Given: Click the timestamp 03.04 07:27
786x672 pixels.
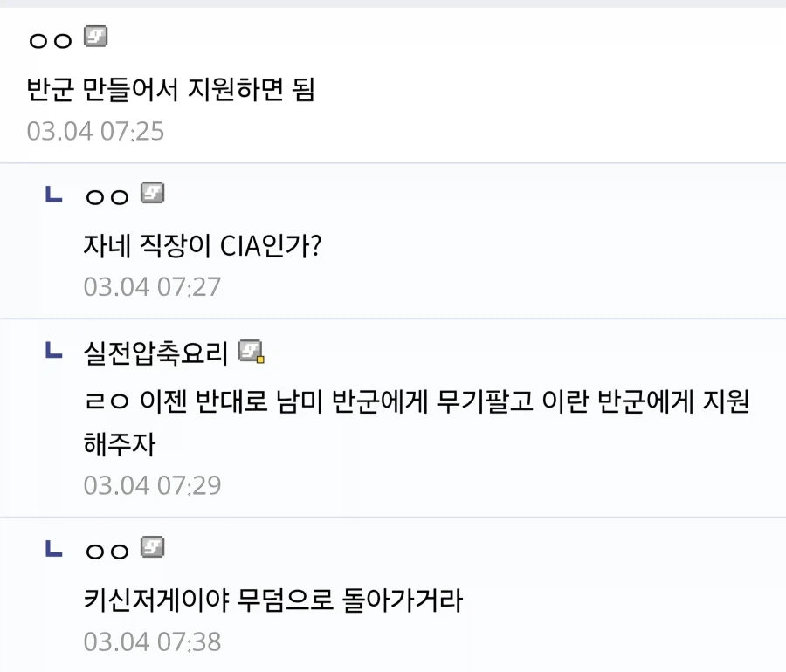Looking at the screenshot, I should [151, 286].
